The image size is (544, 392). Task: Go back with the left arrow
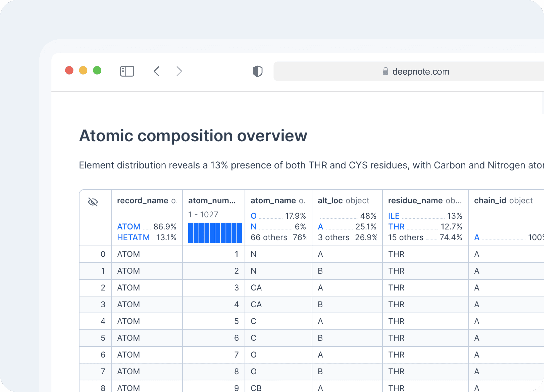point(157,71)
